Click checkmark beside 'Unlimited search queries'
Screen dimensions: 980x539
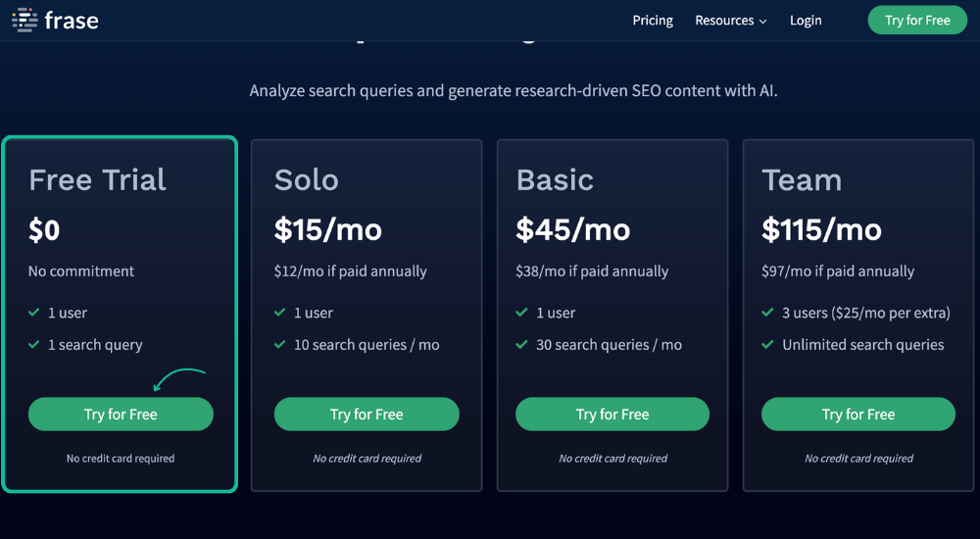pos(768,344)
